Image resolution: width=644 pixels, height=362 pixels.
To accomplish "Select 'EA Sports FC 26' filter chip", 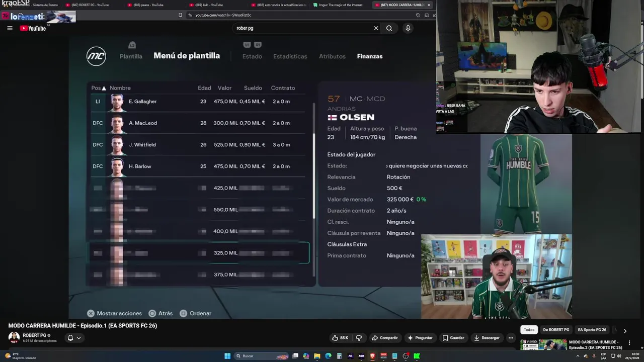I will click(x=592, y=330).
